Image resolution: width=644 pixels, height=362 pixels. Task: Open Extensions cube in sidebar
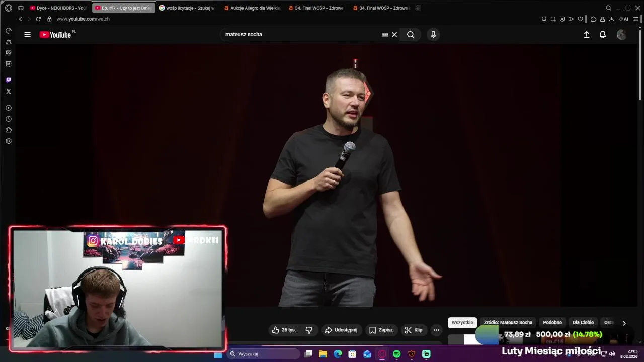click(x=9, y=130)
